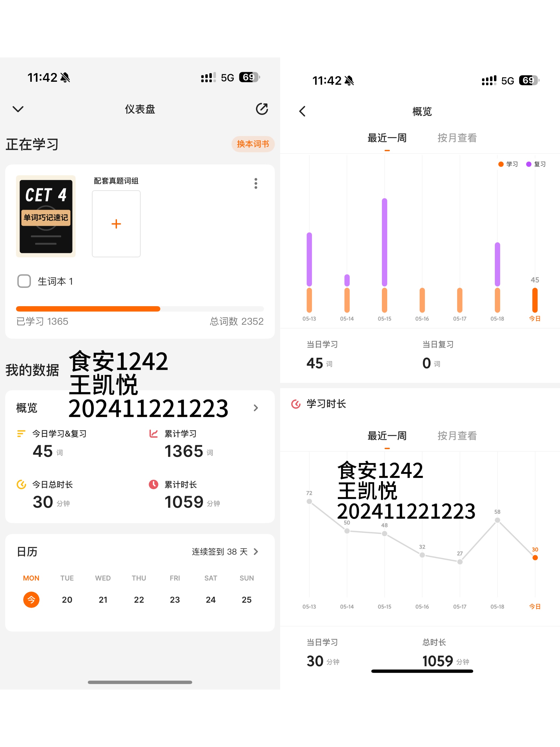The height and width of the screenshot is (747, 560).
Task: Open the calendar via the 连续签到 chevron
Action: pos(256,551)
